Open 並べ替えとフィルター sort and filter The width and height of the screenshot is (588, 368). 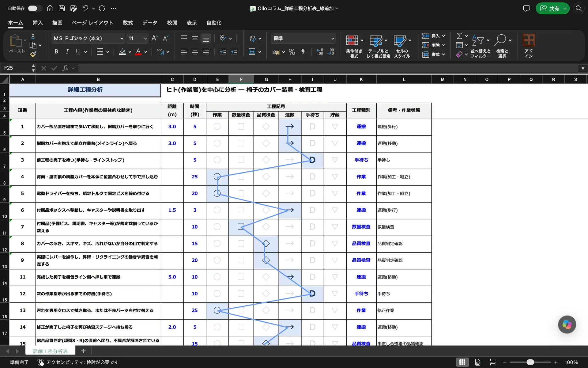[481, 46]
